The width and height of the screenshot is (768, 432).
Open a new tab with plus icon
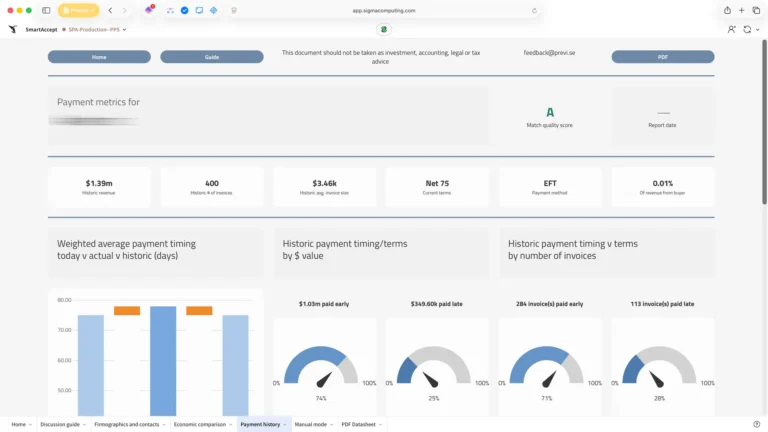coord(742,10)
